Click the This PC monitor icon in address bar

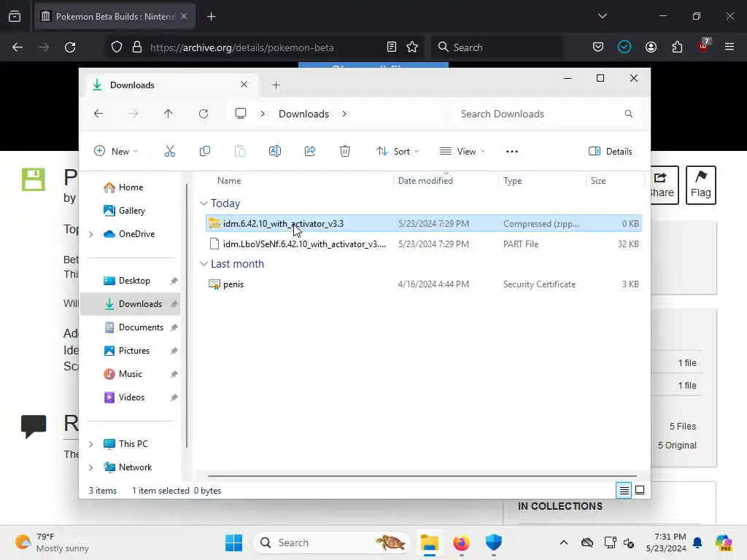241,114
